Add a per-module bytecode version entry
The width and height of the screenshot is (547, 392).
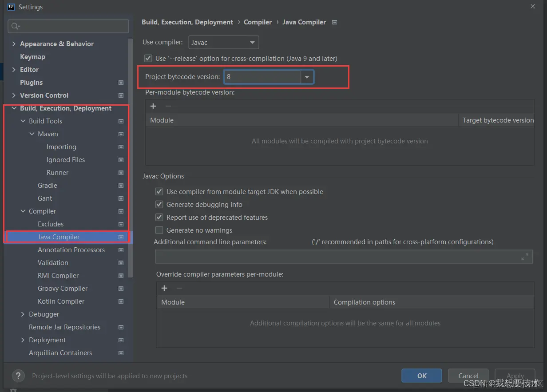(153, 106)
